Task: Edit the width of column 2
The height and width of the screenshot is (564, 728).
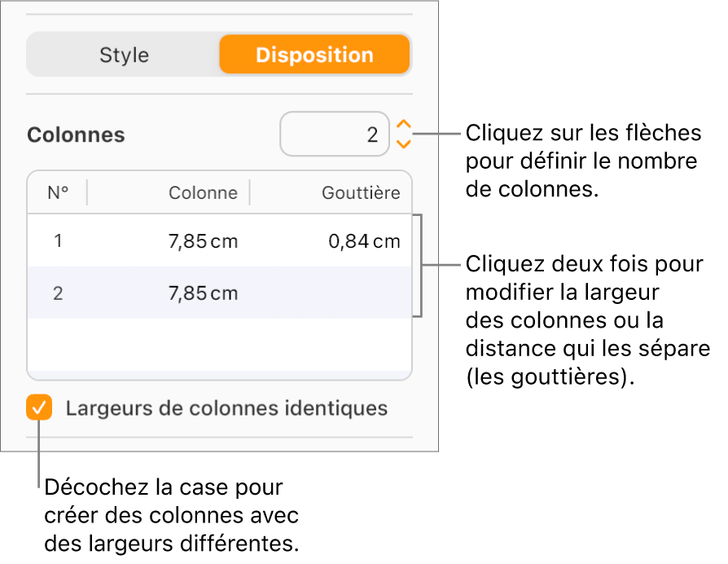Action: [x=202, y=293]
